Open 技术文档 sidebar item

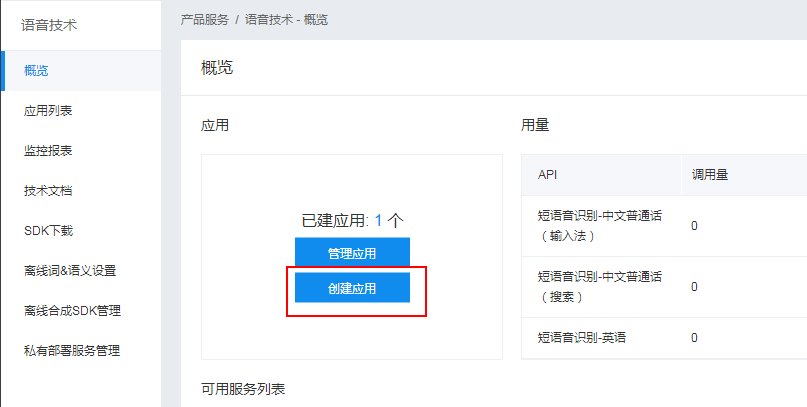81,191
